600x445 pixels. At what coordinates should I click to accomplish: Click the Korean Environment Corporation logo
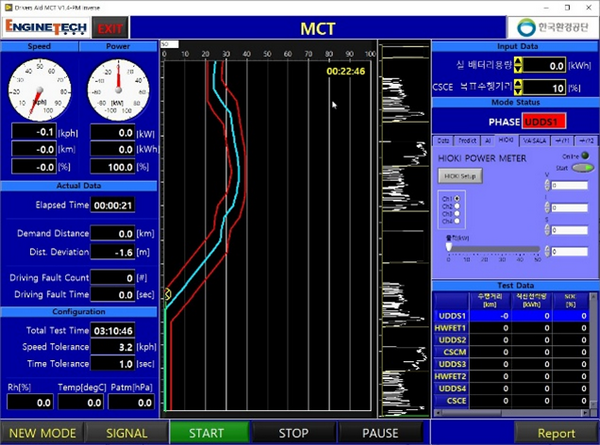pos(552,27)
